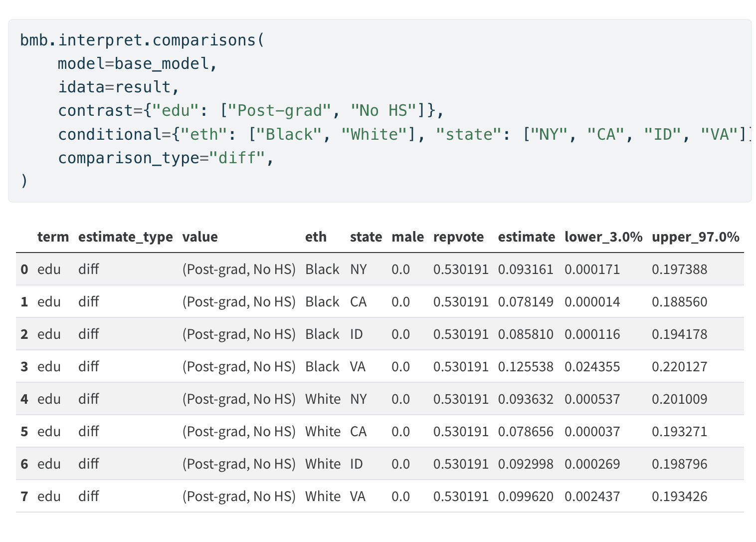Screen dimensions: 756x542
Task: Click row index 7 in the table
Action: pos(24,497)
